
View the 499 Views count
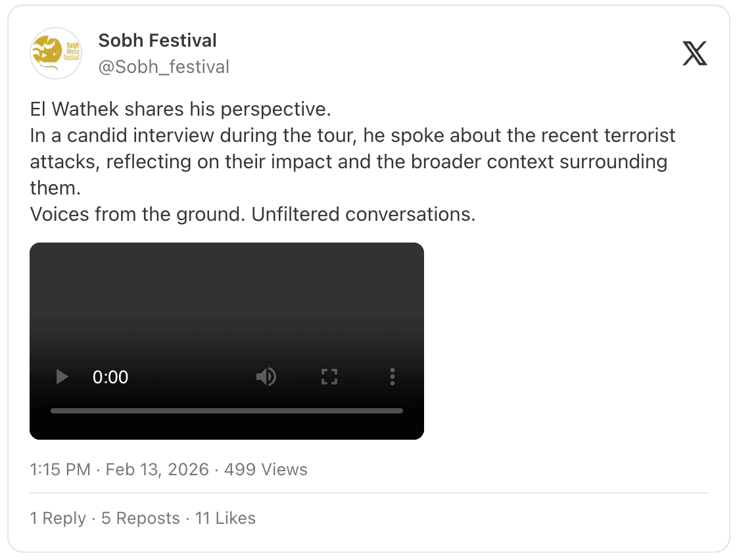pyautogui.click(x=266, y=470)
